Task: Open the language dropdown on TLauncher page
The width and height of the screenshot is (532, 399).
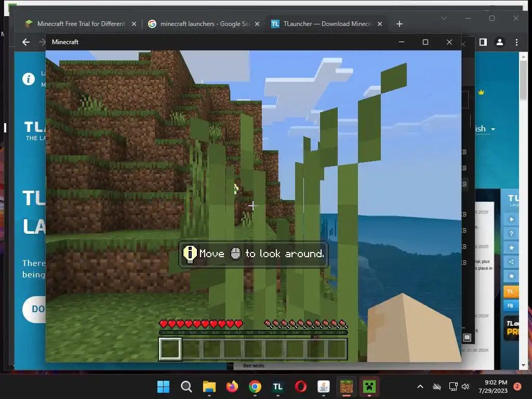Action: coord(485,129)
